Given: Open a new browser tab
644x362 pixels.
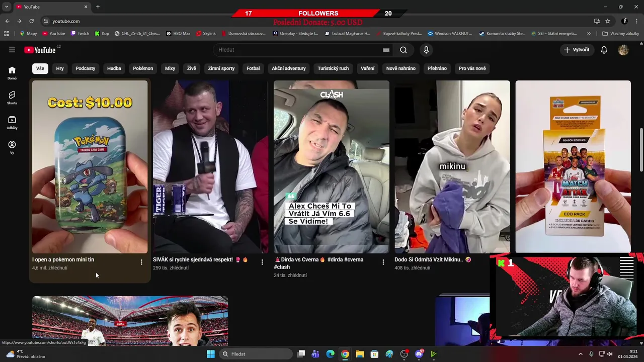Looking at the screenshot, I should [98, 7].
